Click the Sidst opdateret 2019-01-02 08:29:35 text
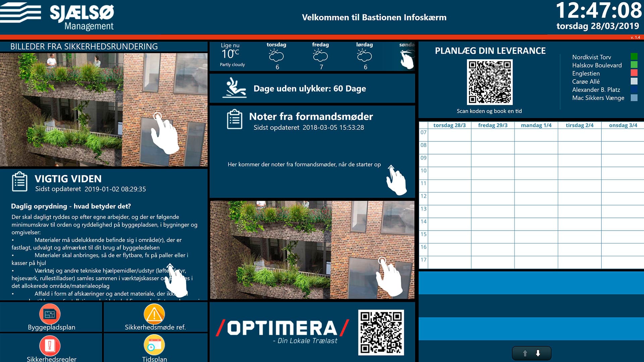This screenshot has width=644, height=362. point(91,189)
